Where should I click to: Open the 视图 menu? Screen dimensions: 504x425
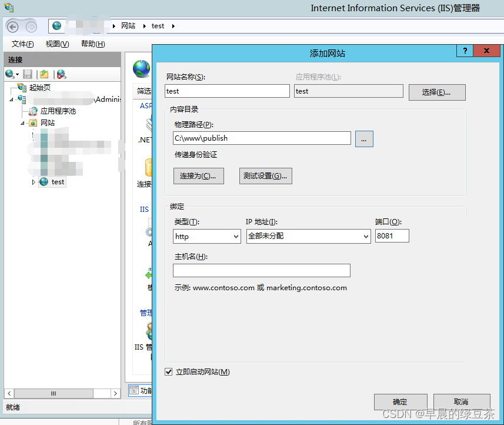click(x=56, y=43)
